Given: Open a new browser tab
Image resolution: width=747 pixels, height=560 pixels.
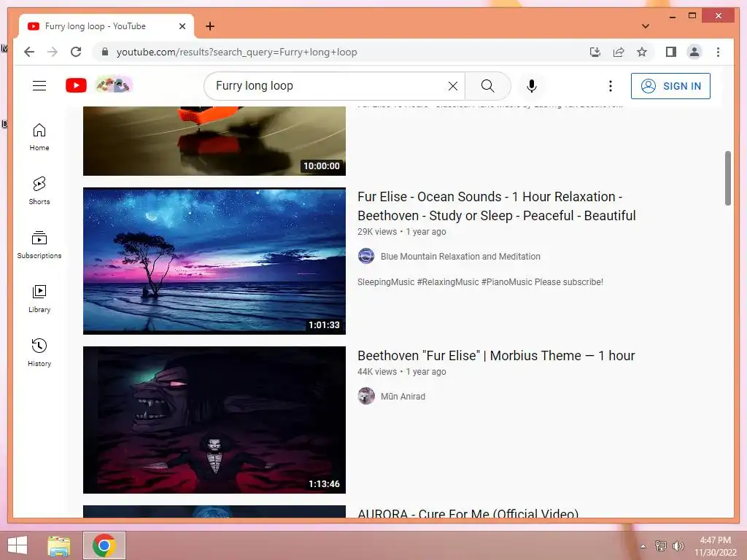Looking at the screenshot, I should pos(210,26).
